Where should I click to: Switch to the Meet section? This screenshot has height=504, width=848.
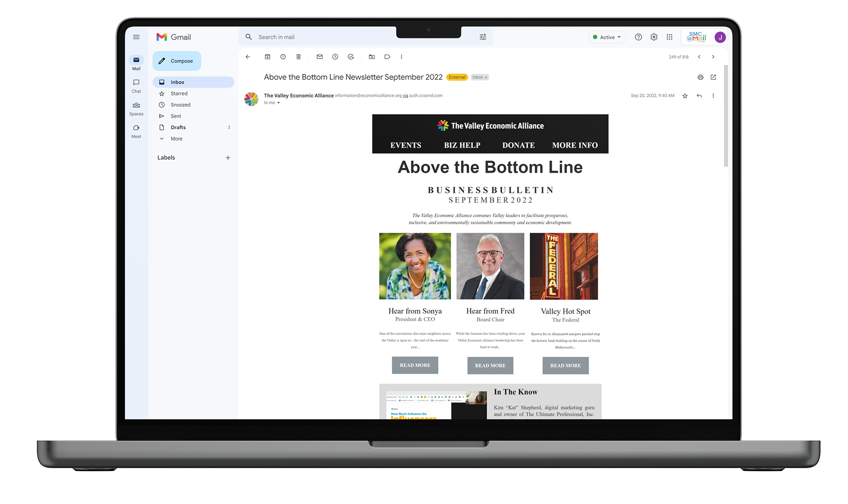pos(136,131)
